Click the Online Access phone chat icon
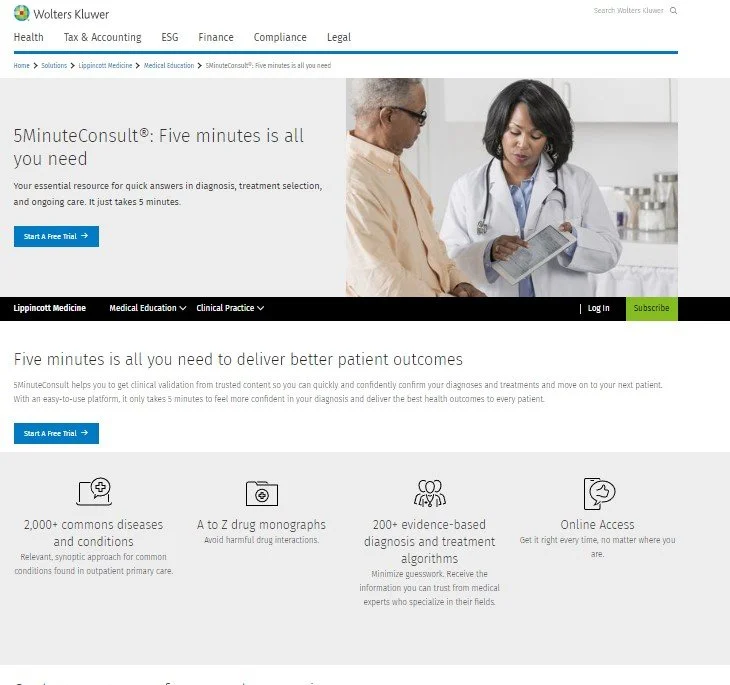The height and width of the screenshot is (685, 730). point(599,493)
